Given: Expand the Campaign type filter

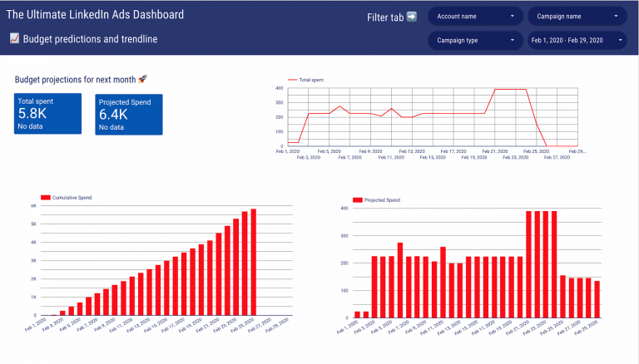Looking at the screenshot, I should 476,39.
